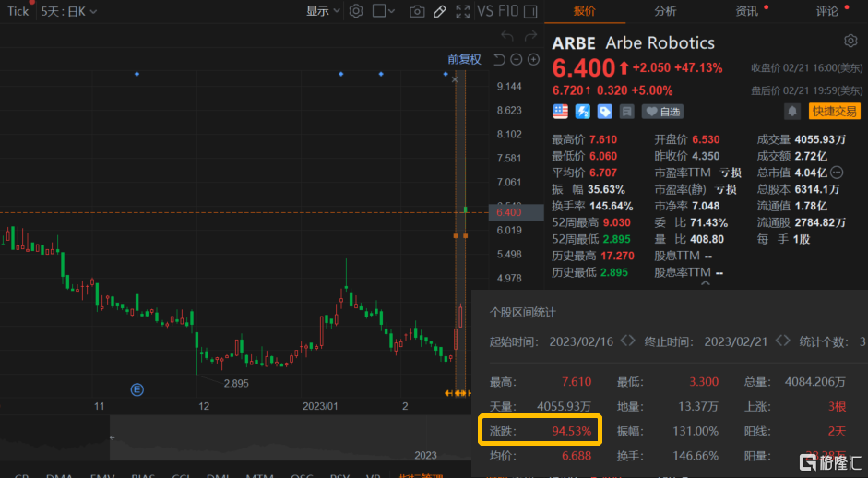Switch to 报价 tab
Screen dimensions: 868x478
tap(585, 11)
